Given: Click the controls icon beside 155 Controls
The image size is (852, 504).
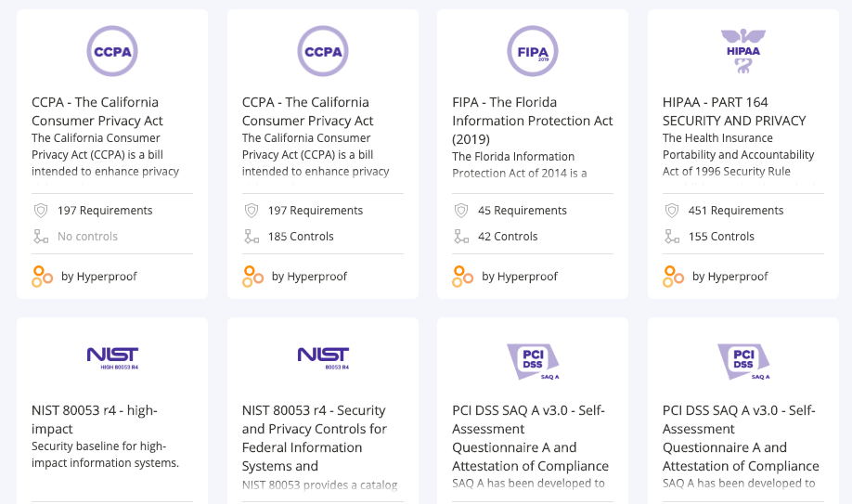Looking at the screenshot, I should tap(672, 237).
